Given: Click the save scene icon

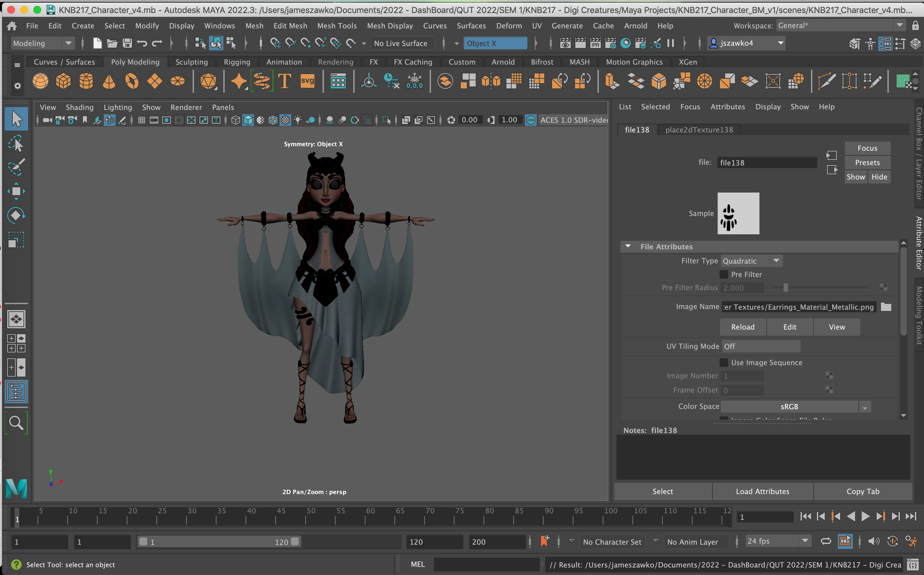Looking at the screenshot, I should [127, 43].
